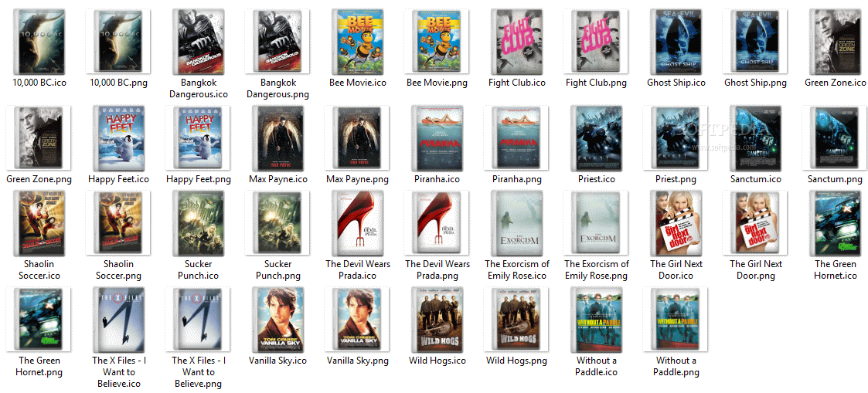Screen dimensions: 868x393
Task: Choose the Shaolin Soccer.png thumbnail
Action: coord(118,223)
